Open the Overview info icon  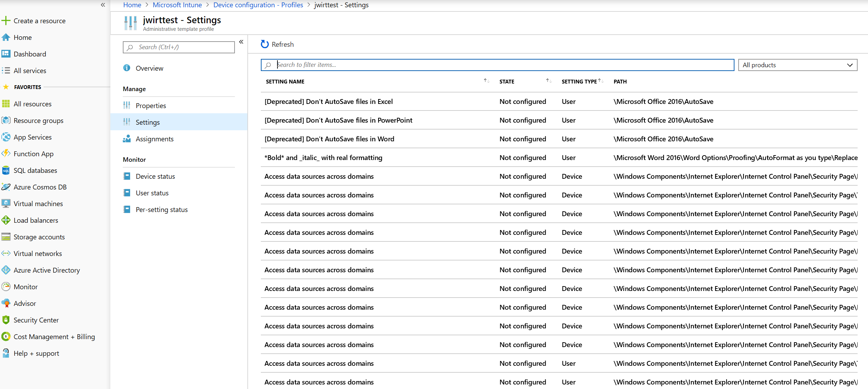click(x=127, y=68)
